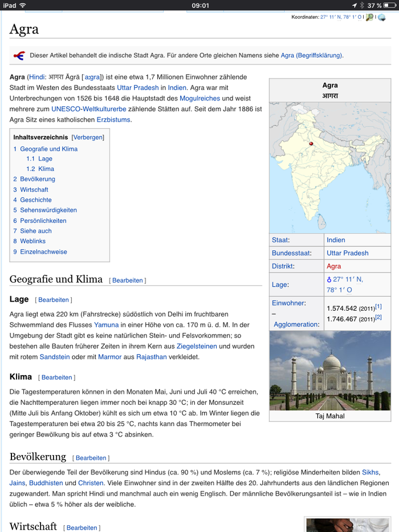The height and width of the screenshot is (532, 399).
Task: Open the Marmor link
Action: coord(109,357)
